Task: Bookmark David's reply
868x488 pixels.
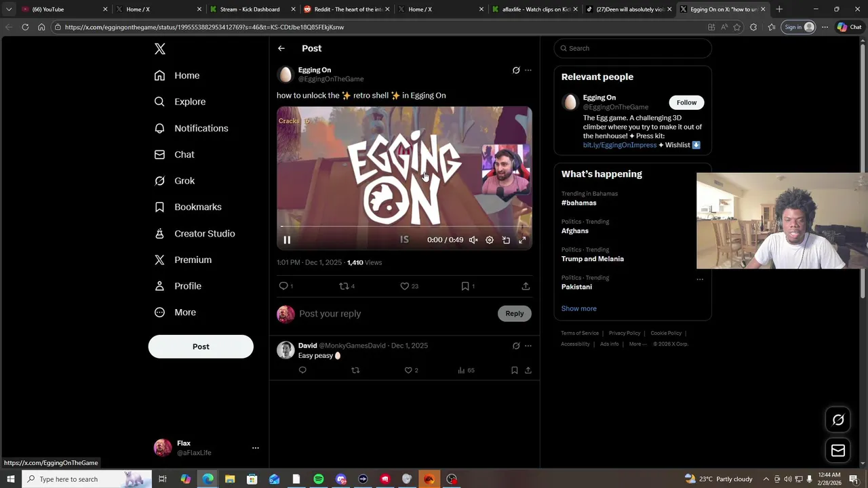Action: coord(515,370)
